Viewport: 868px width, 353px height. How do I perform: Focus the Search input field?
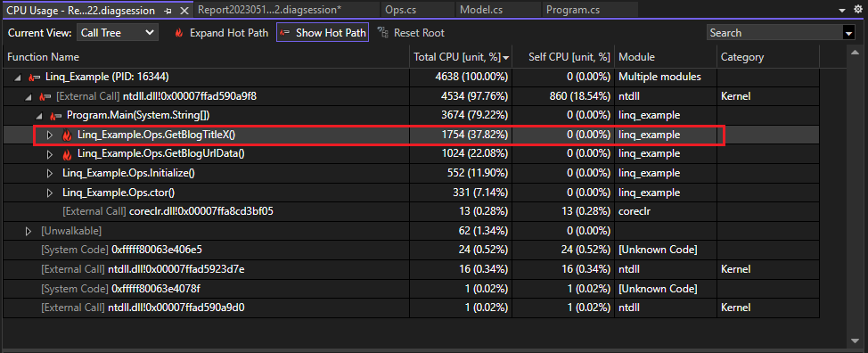click(x=774, y=33)
